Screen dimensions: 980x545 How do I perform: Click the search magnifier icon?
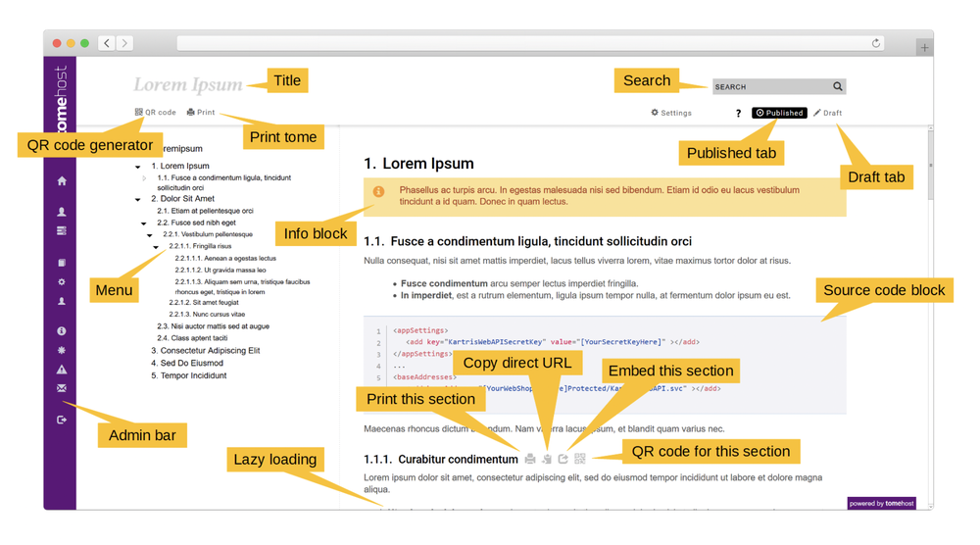click(837, 86)
